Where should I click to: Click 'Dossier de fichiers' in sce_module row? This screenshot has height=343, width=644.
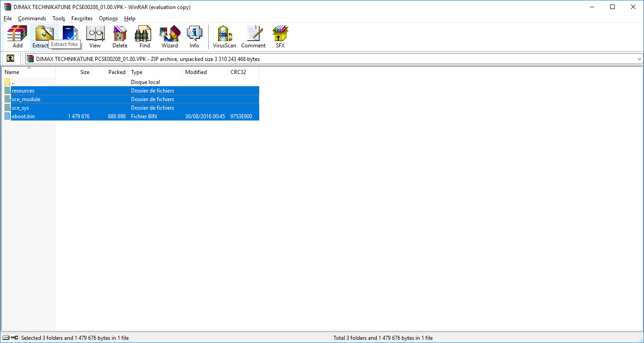pyautogui.click(x=153, y=99)
